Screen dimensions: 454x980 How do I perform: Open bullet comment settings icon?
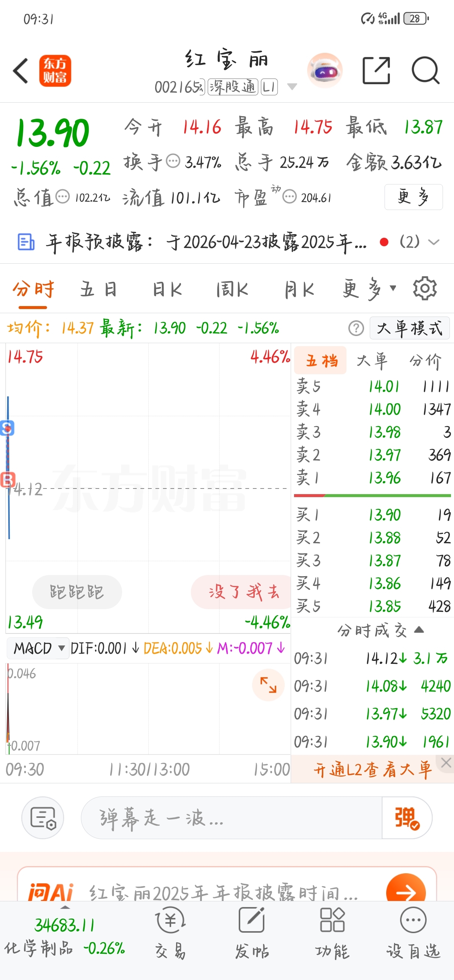click(43, 817)
